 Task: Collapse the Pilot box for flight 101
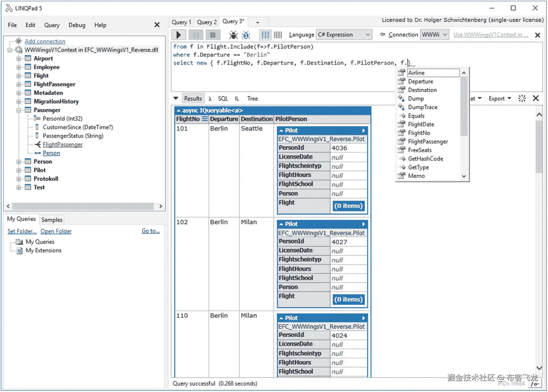point(281,130)
